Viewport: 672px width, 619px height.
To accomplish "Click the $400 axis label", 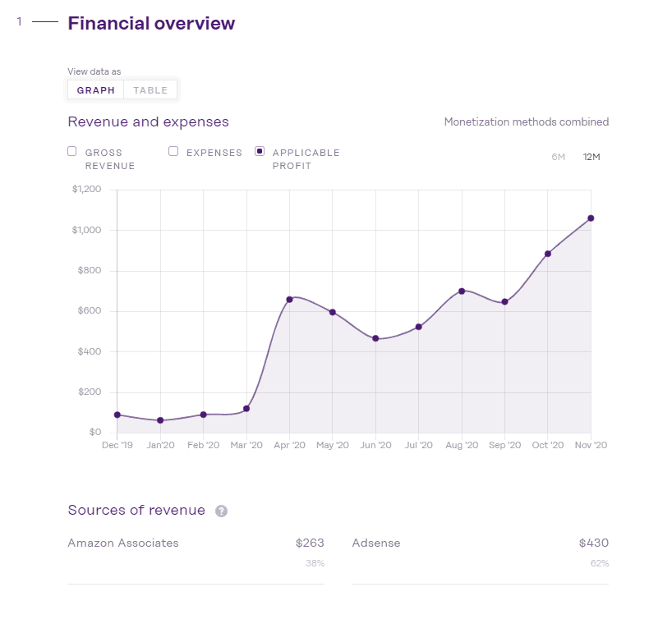I will (x=90, y=351).
